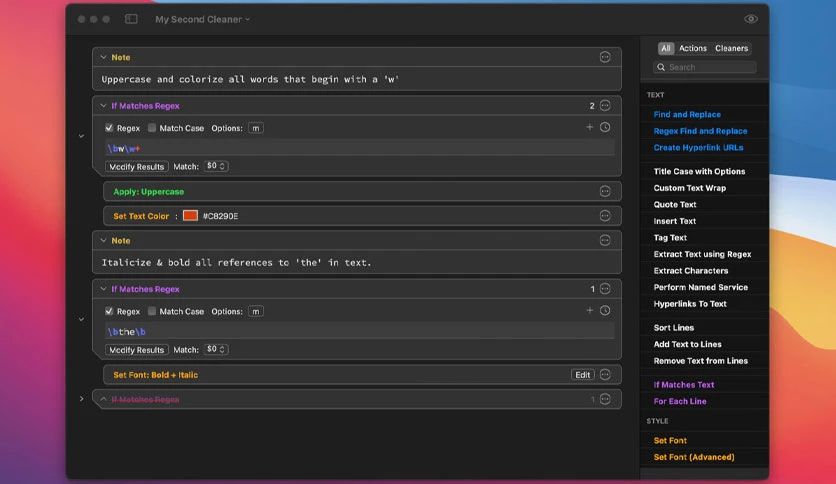Open the ellipsis menu on the first Note

click(605, 57)
